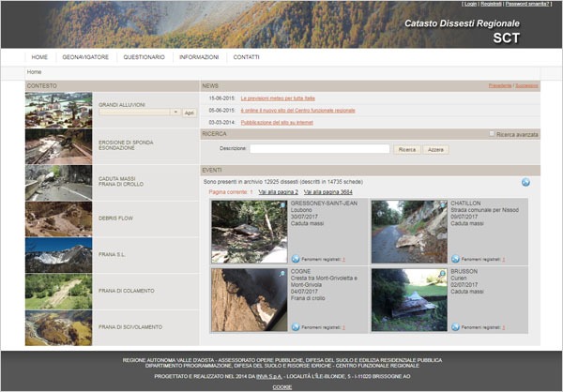This screenshot has height=392, width=563.
Task: Click phenomena icon in Brusson card
Action: point(456,326)
